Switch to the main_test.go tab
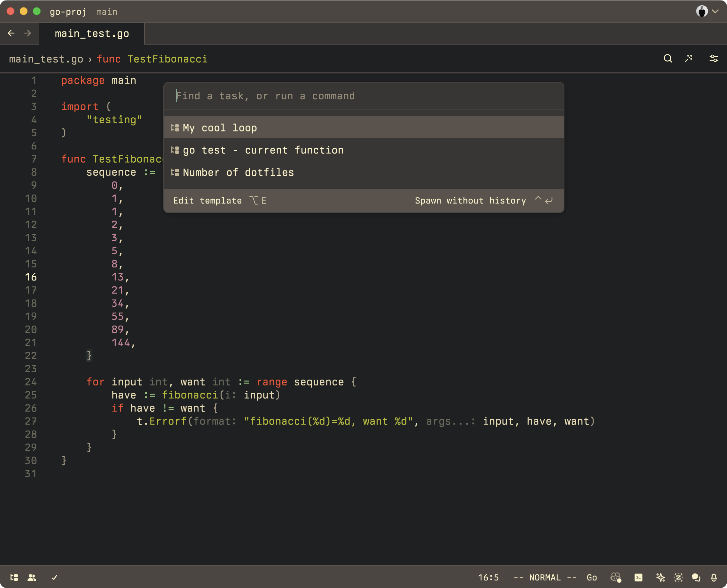This screenshot has width=727, height=588. point(92,33)
